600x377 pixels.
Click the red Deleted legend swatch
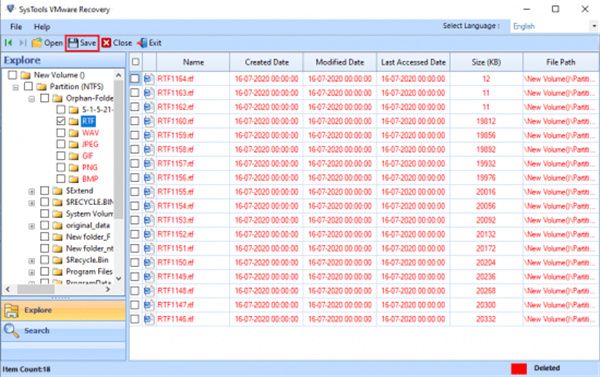[519, 369]
